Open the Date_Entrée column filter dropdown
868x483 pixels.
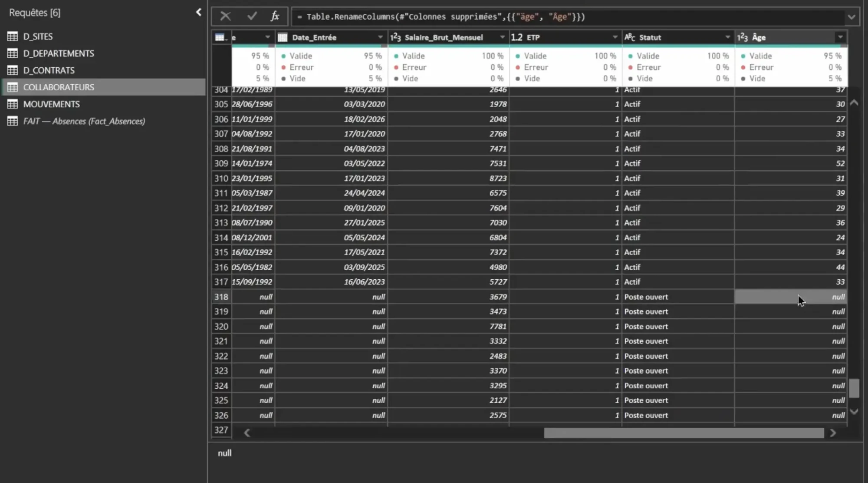point(380,37)
